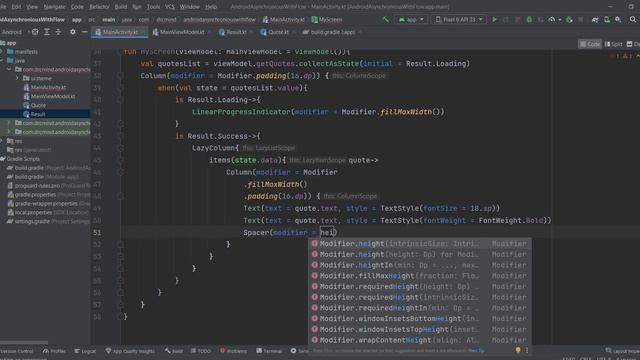The image size is (640, 360).
Task: Open the Device Manager icon
Action: point(607,19)
